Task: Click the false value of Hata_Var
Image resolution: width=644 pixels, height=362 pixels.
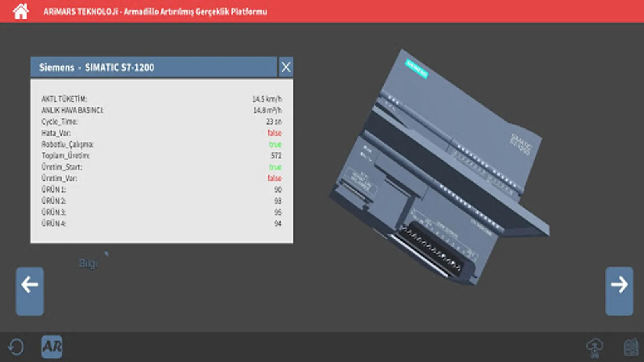Action: pos(275,133)
